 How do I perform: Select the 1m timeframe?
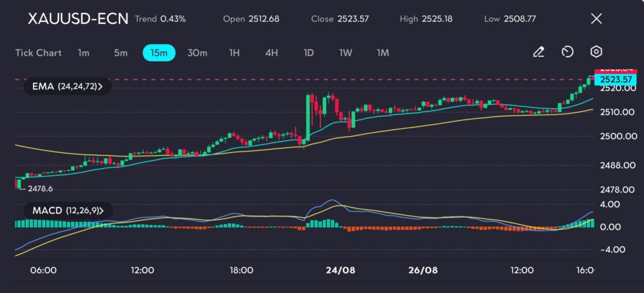(x=83, y=53)
